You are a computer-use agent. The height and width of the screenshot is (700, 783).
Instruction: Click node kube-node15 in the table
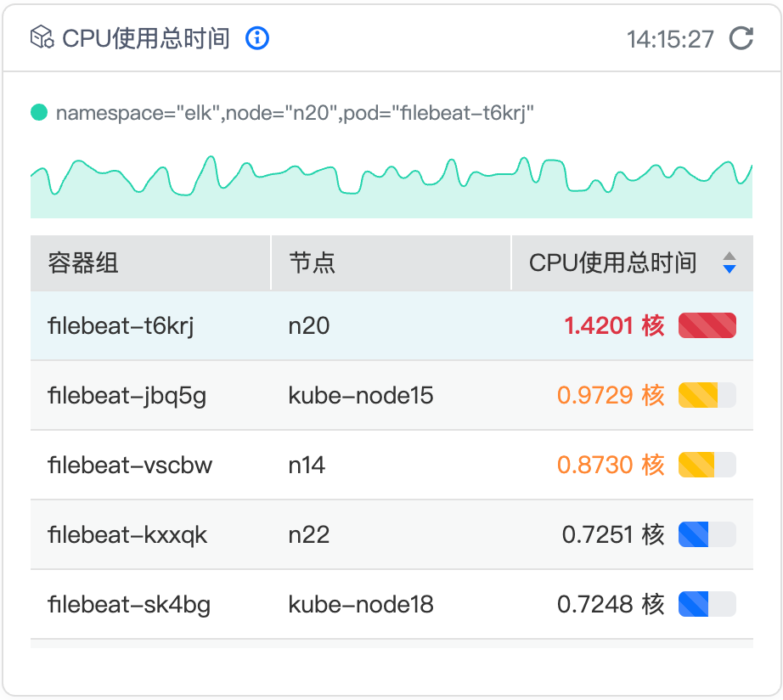coord(361,395)
